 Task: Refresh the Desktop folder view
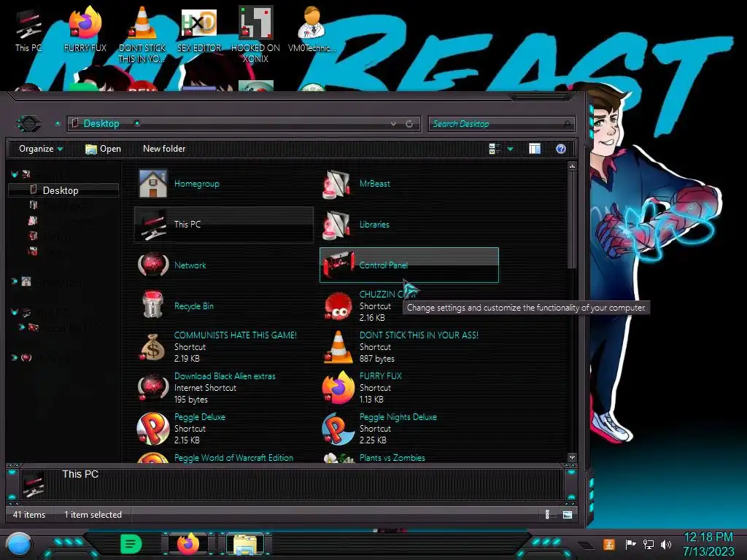409,124
